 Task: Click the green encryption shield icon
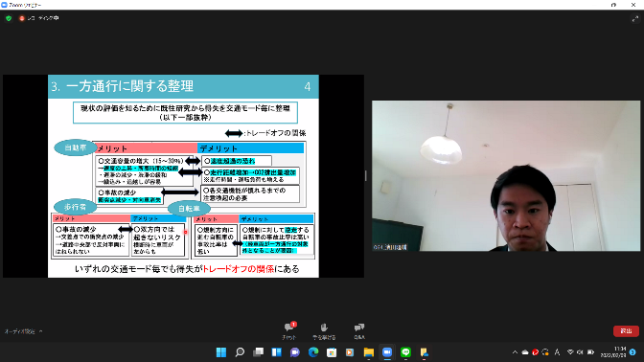(x=9, y=18)
